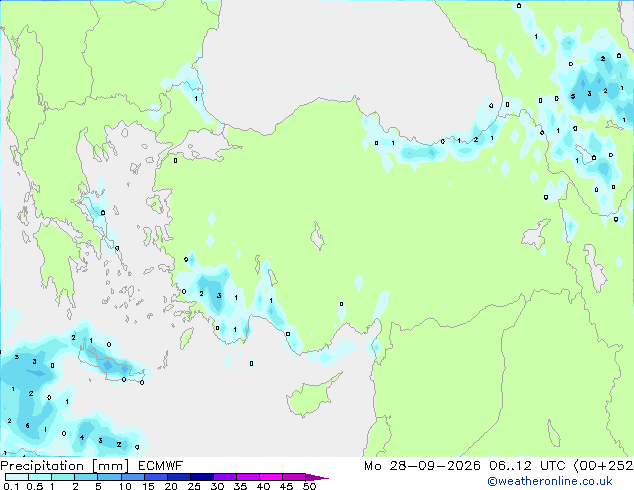
Task: Click the weatheronline.co.uk copyright link
Action: point(550,481)
